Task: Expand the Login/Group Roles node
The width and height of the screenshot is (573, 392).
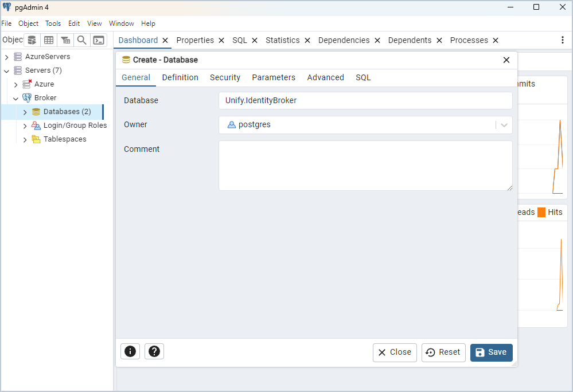Action: click(25, 126)
